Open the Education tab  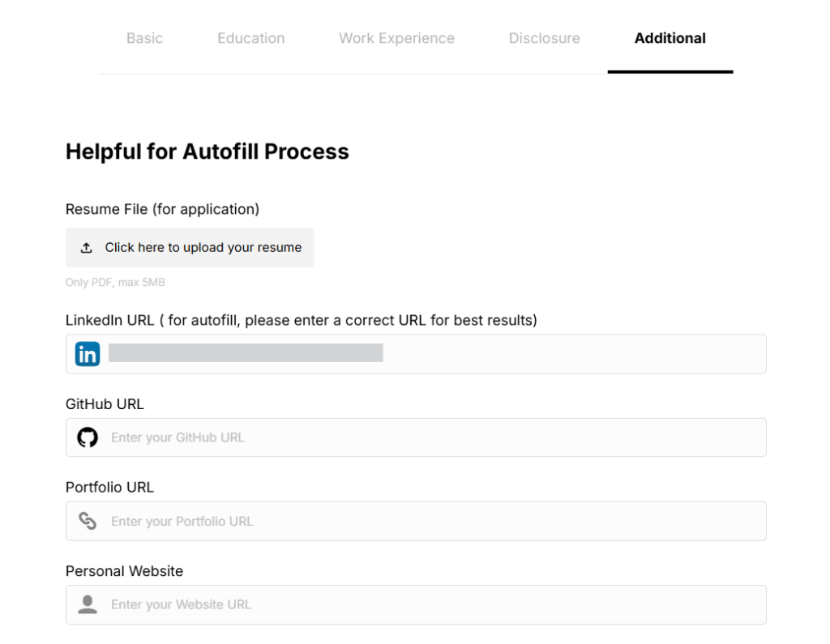250,38
